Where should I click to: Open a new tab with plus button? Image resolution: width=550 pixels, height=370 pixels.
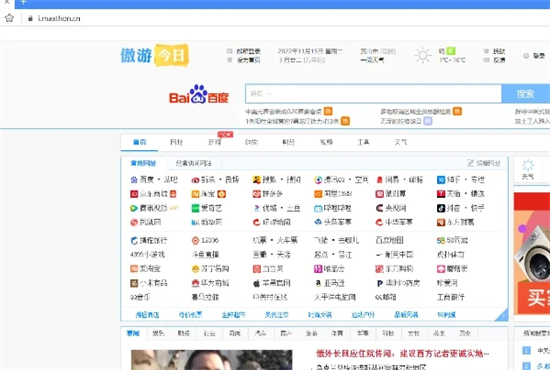[24, 2]
